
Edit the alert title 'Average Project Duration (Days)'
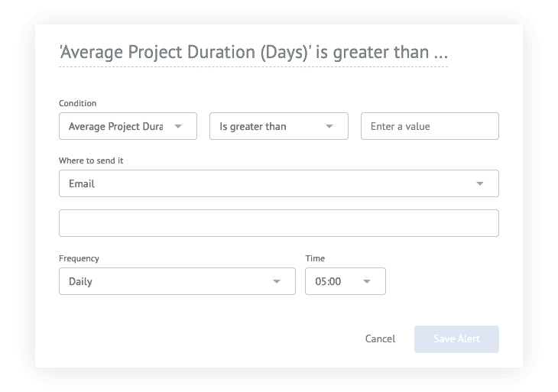(x=253, y=52)
